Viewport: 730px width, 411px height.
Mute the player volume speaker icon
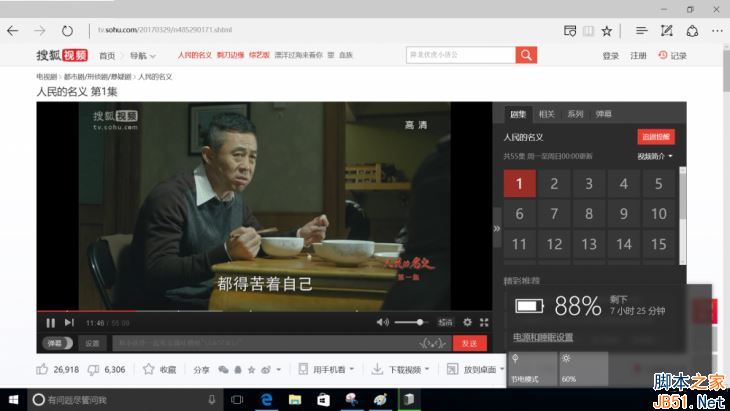click(x=382, y=322)
